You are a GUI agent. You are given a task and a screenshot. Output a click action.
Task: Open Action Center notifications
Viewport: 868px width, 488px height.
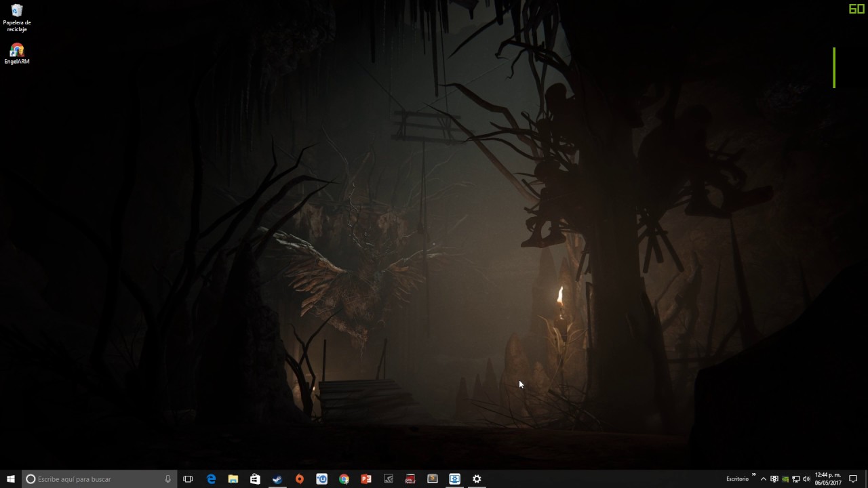(853, 479)
